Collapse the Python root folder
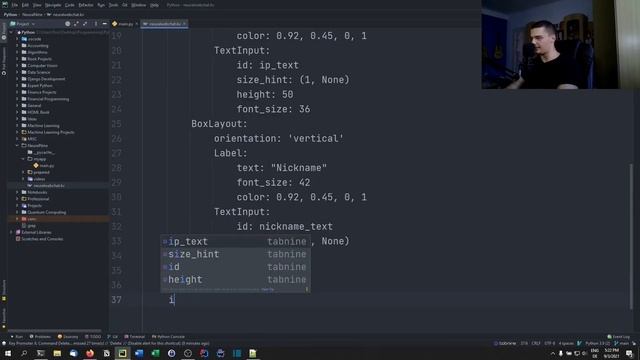The width and height of the screenshot is (640, 360). pos(12,32)
